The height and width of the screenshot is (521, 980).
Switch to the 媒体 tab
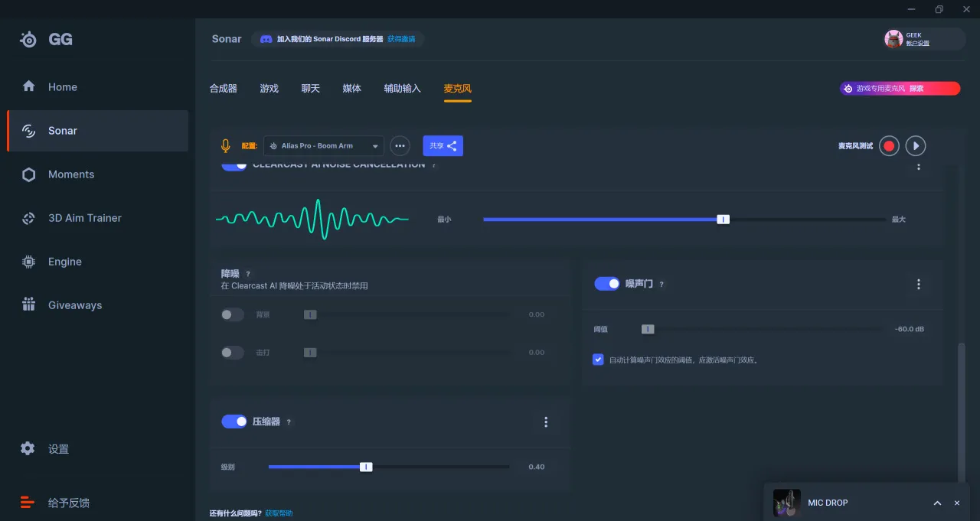(x=352, y=89)
